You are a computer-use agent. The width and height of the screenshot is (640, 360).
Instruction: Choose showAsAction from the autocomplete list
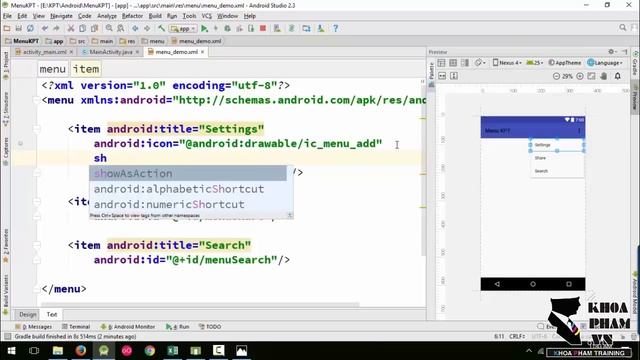point(188,173)
